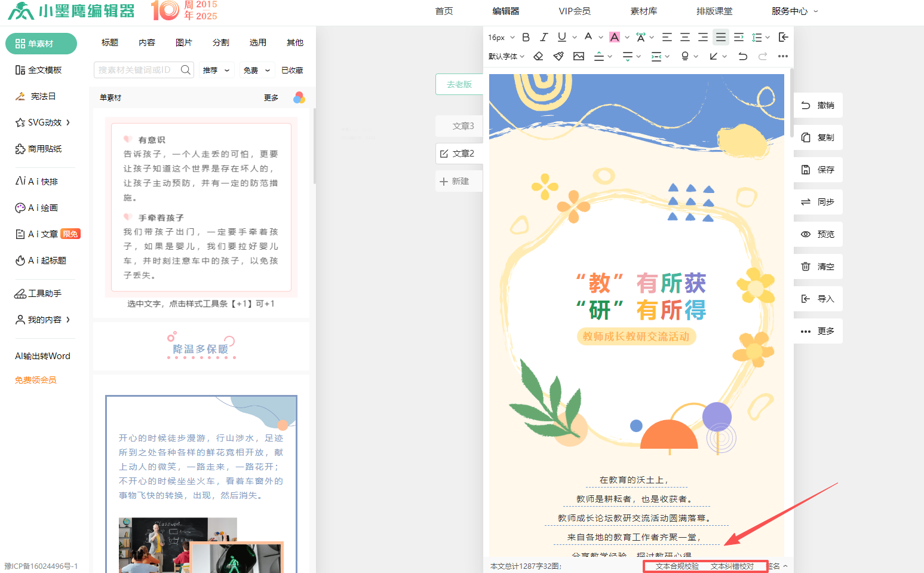Select the format painter brush icon
This screenshot has width=924, height=573.
[558, 56]
